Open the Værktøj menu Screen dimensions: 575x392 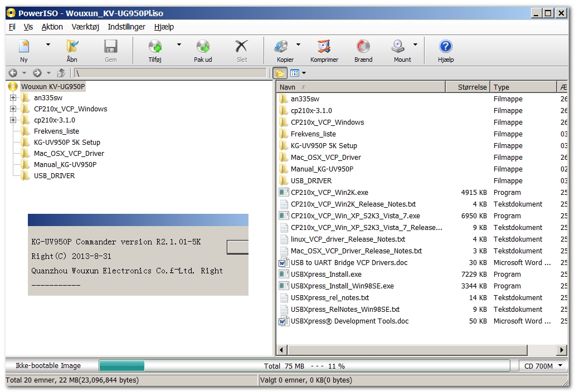point(85,27)
